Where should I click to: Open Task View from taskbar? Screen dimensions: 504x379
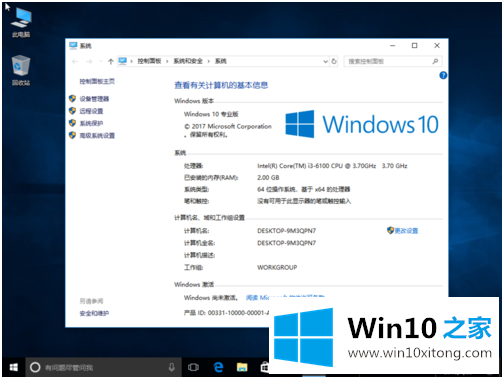pyautogui.click(x=193, y=367)
